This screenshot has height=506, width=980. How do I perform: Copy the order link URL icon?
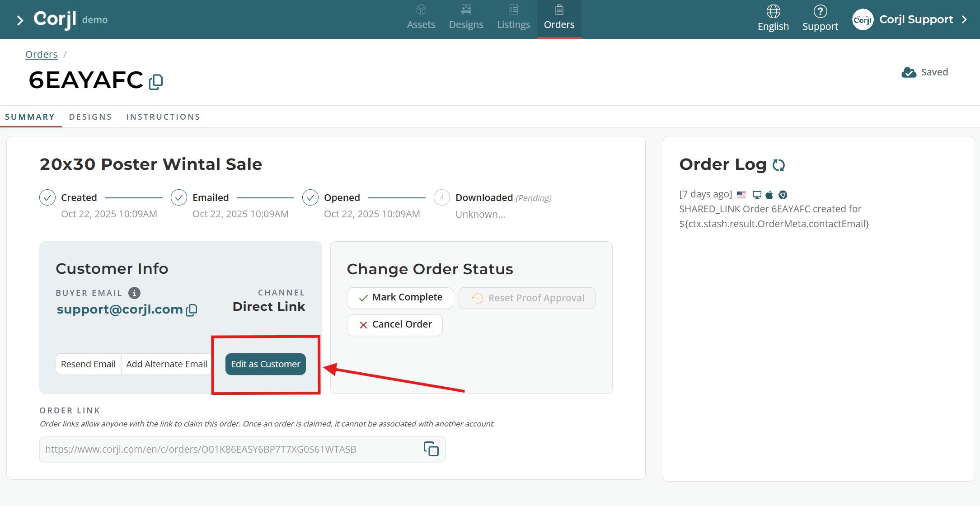click(x=431, y=449)
